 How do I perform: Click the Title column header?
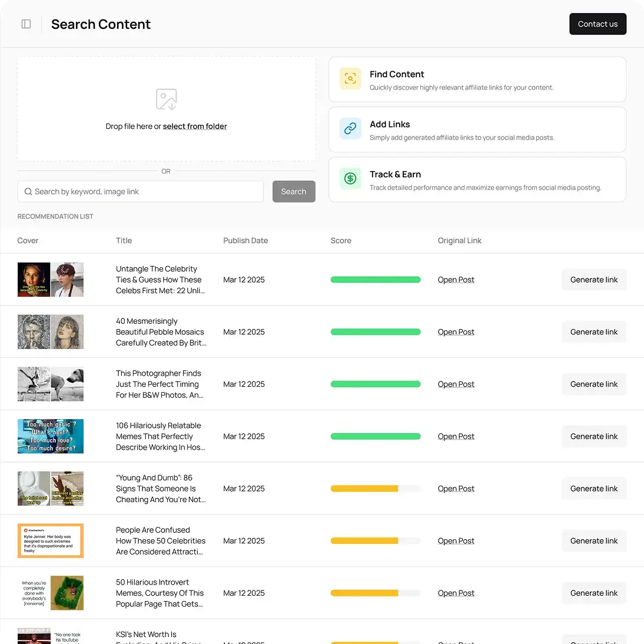click(x=124, y=240)
